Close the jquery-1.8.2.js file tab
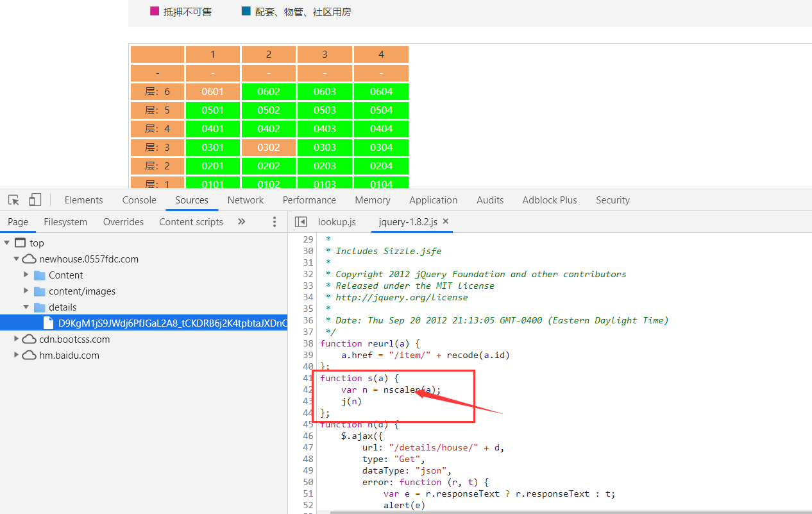812x514 pixels. pyautogui.click(x=446, y=221)
